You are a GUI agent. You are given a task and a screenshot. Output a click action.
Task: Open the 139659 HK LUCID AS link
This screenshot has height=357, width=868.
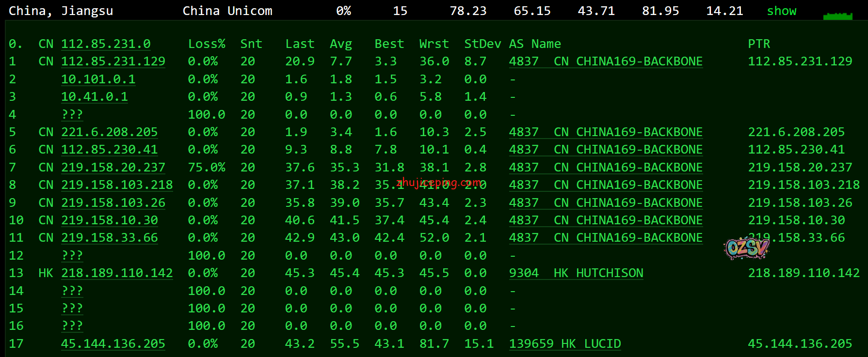(564, 344)
